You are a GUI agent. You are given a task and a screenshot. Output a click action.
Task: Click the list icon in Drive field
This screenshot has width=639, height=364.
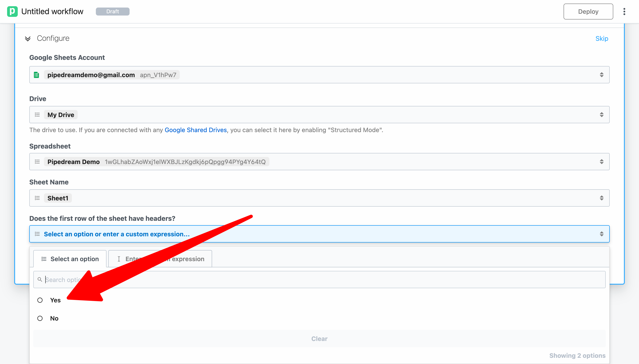(37, 115)
